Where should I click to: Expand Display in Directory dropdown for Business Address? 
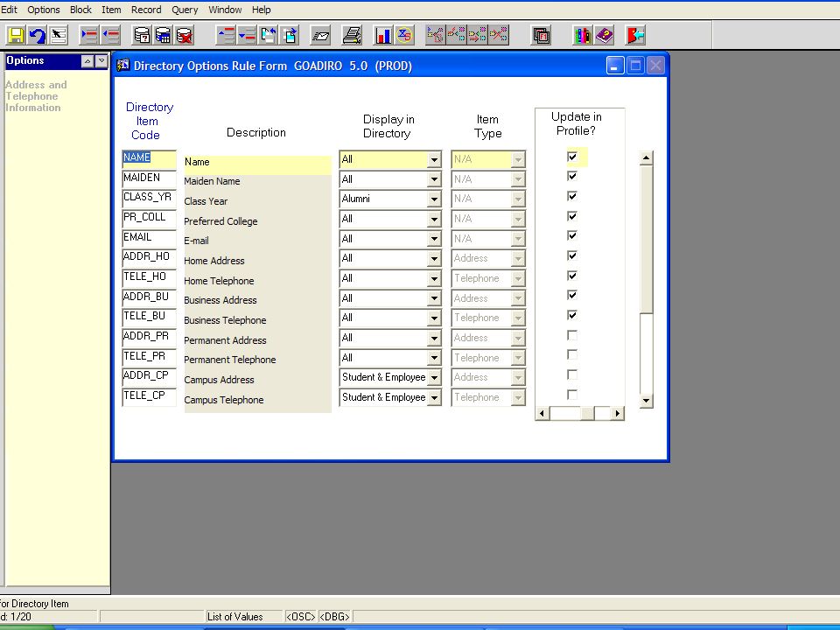pos(435,298)
